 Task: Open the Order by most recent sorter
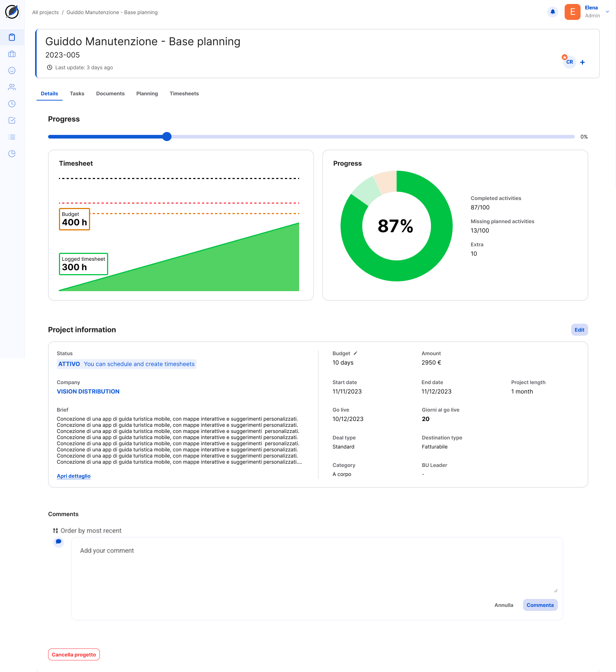coord(87,531)
